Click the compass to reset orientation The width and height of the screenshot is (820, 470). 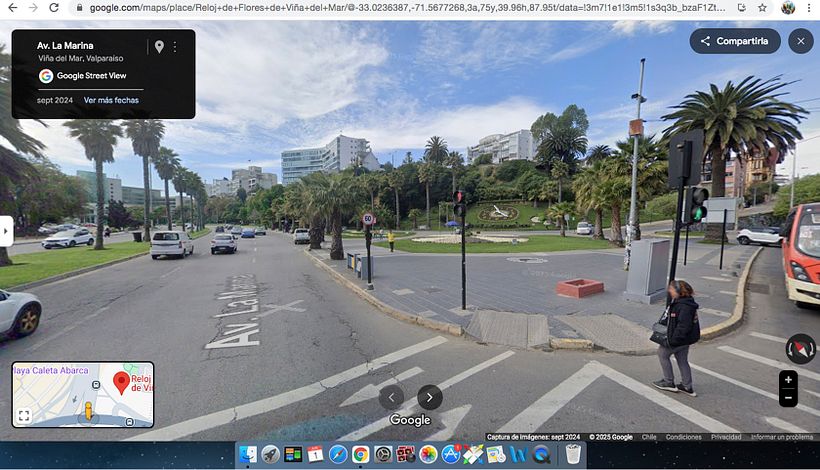click(x=800, y=349)
